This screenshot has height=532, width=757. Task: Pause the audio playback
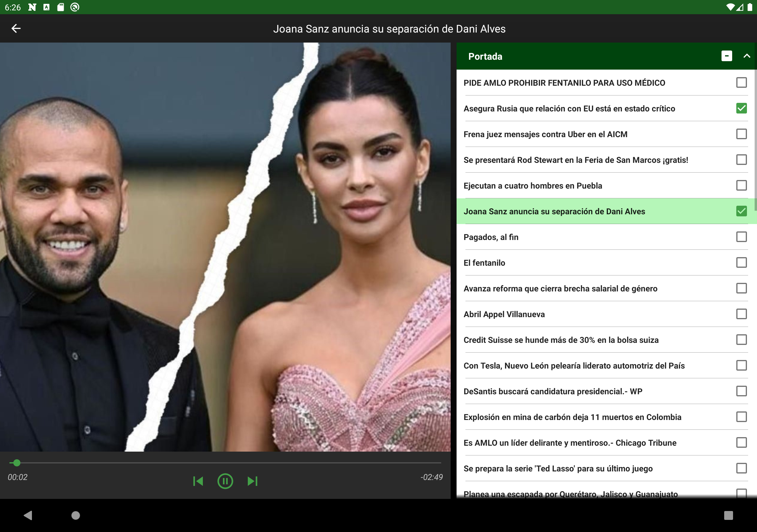(225, 481)
